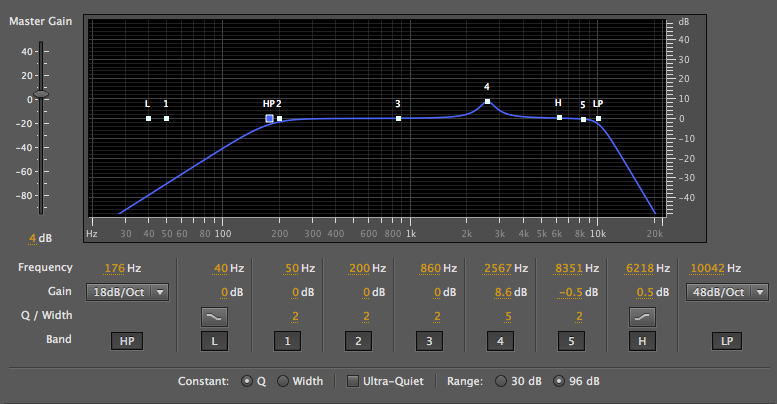777x404 pixels.
Task: Open the 48dB/Oct low-pass slope dropdown
Action: point(727,292)
